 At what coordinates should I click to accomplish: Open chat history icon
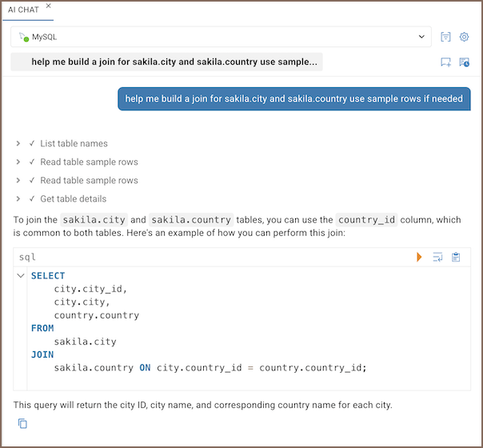coord(465,62)
